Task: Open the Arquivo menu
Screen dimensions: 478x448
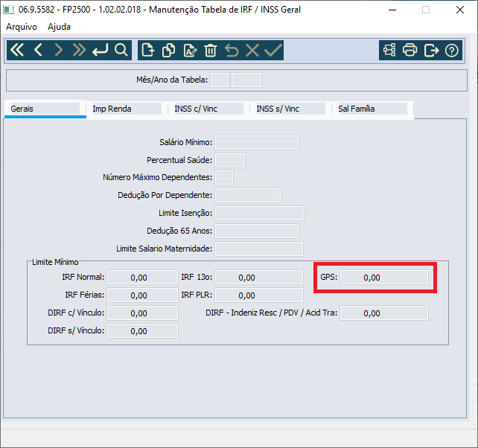Action: click(x=22, y=27)
